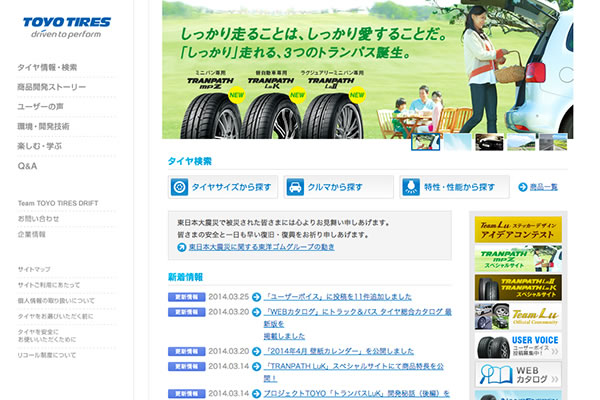
Task: Open 2014年4月 壁紙カレンダー news link
Action: pos(339,351)
